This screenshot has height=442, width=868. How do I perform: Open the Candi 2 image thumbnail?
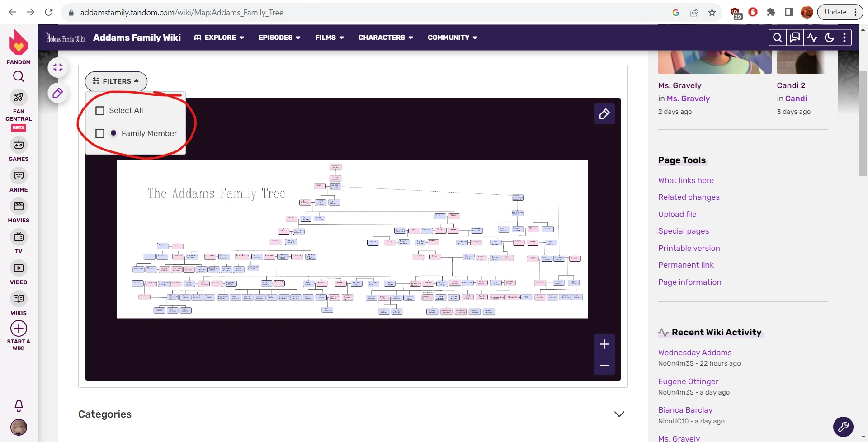point(801,62)
